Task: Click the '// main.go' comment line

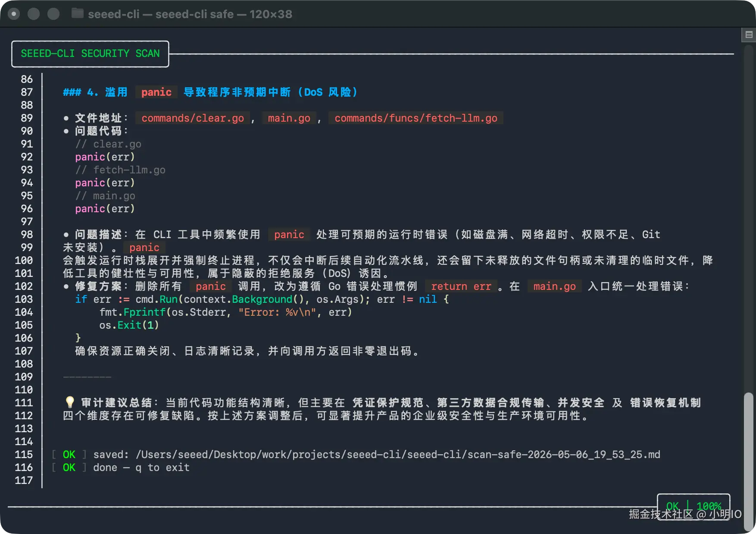Action: [x=105, y=196]
